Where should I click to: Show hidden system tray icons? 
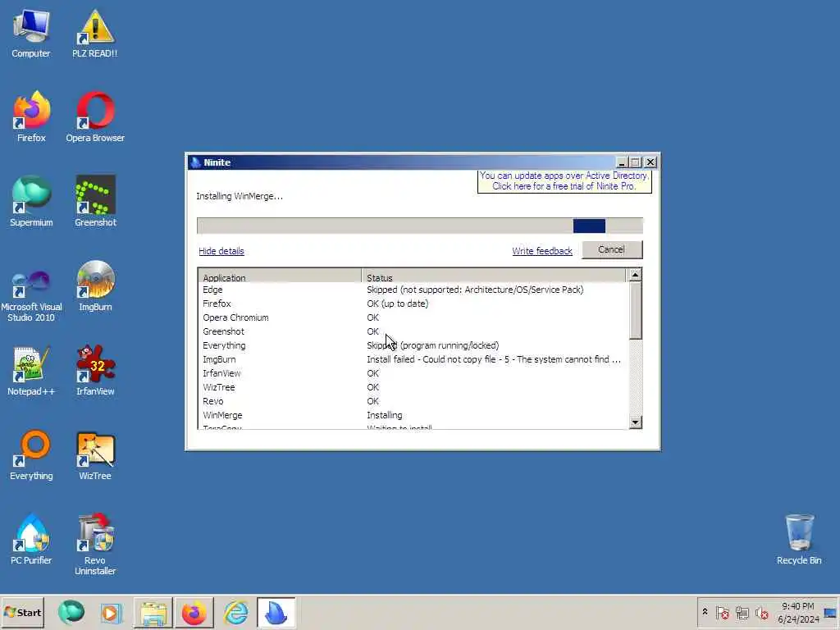click(x=705, y=612)
